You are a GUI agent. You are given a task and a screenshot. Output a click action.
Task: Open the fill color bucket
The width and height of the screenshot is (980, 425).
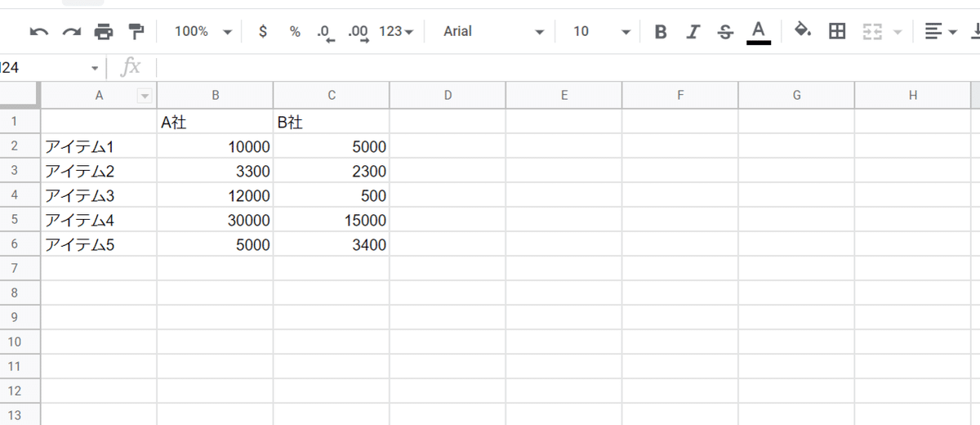point(803,31)
